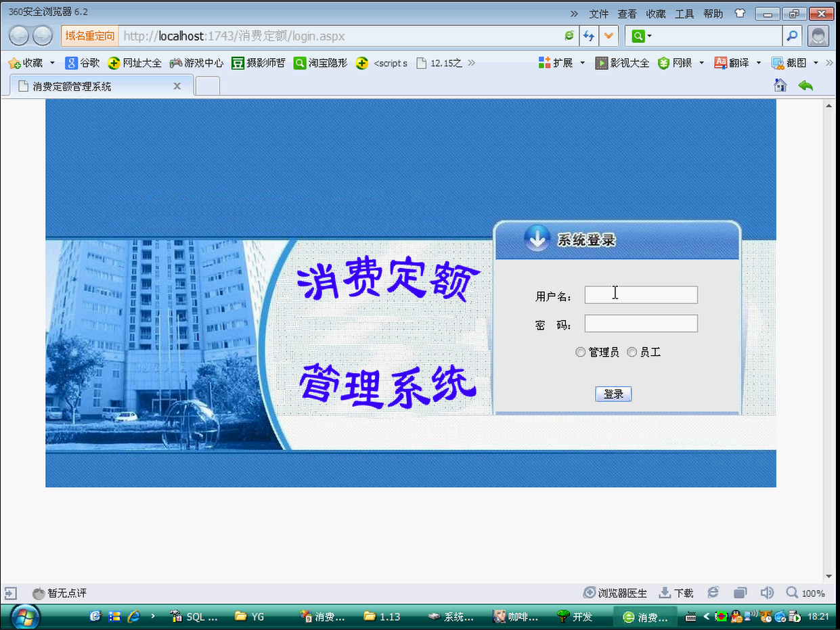Open the orange address bar dropdown arrow
Image resolution: width=840 pixels, height=630 pixels.
click(x=609, y=36)
